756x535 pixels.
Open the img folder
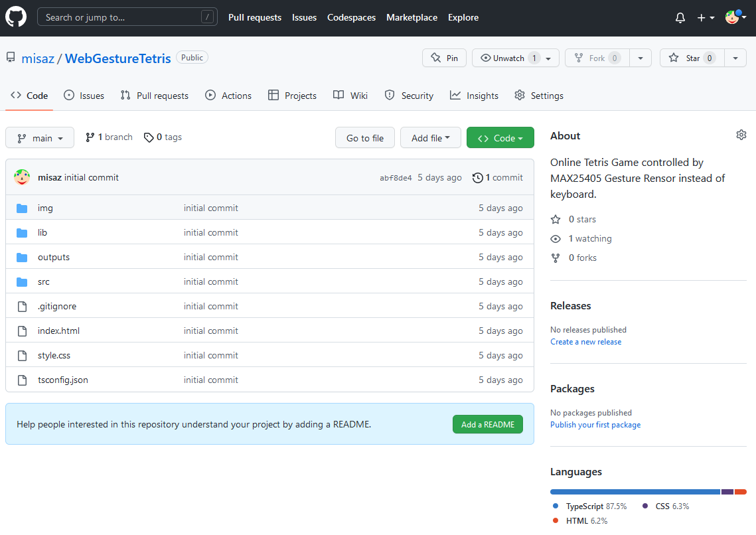click(45, 208)
